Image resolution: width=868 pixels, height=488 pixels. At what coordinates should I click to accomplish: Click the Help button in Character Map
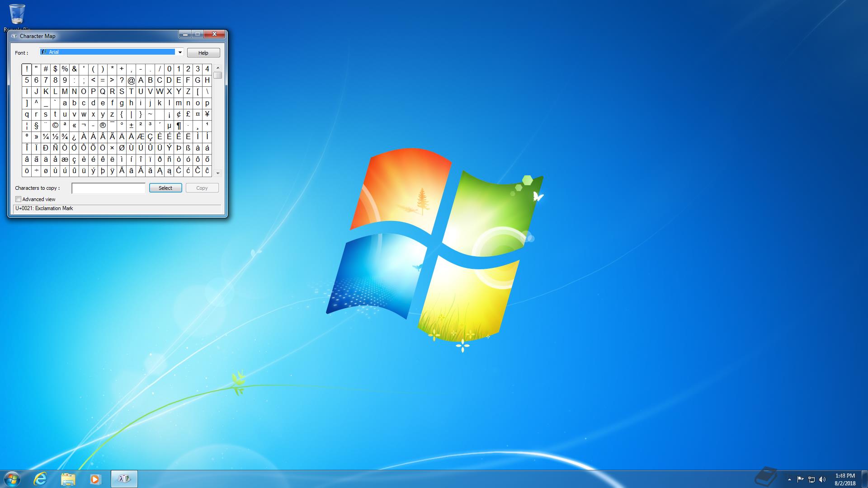point(203,53)
